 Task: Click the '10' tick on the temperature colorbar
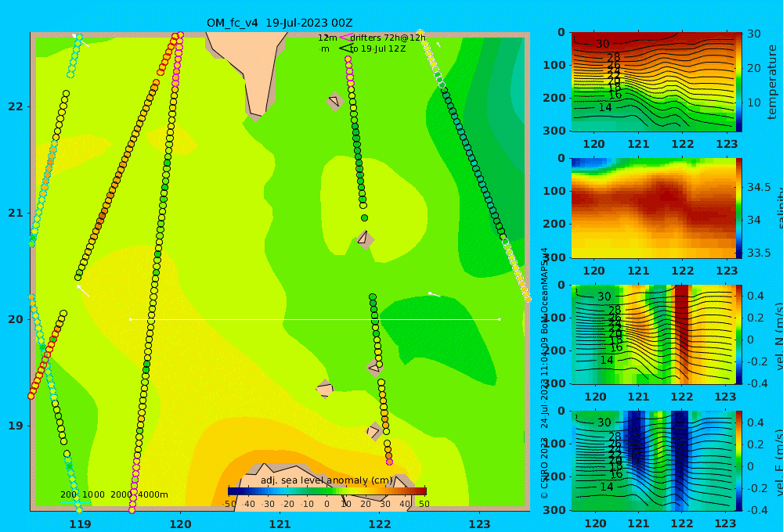754,102
